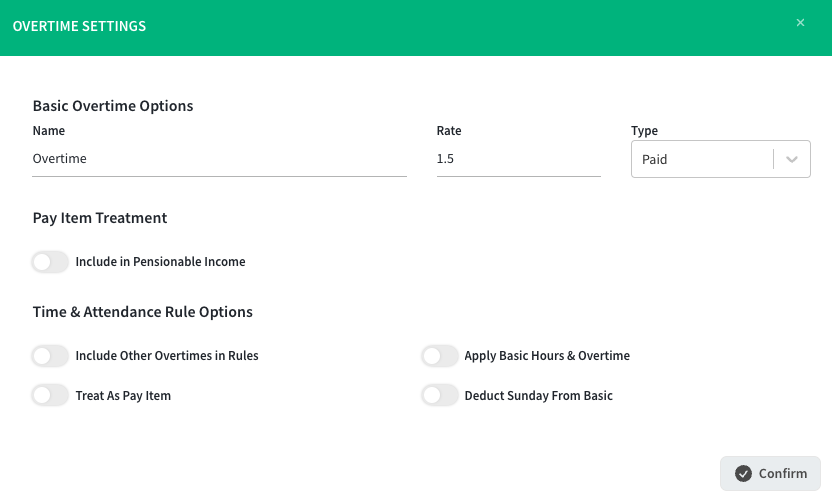The height and width of the screenshot is (504, 832).
Task: Open the Paid type combo box
Action: (721, 159)
